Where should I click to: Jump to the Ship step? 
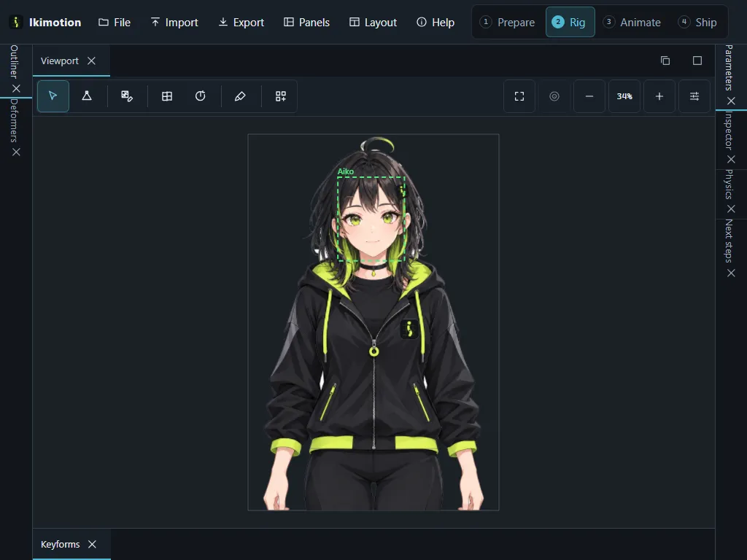(698, 23)
